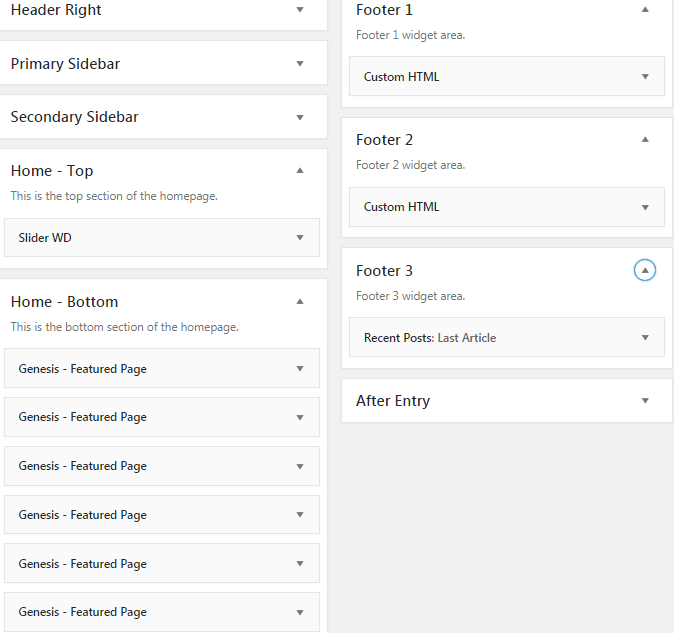Click the Footer 3 heading title
The image size is (674, 633).
tap(384, 271)
